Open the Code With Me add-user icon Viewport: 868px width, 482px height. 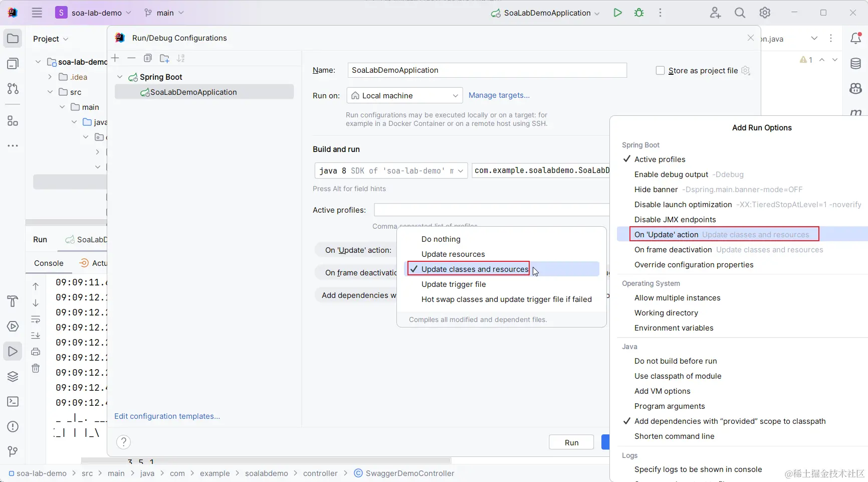715,13
